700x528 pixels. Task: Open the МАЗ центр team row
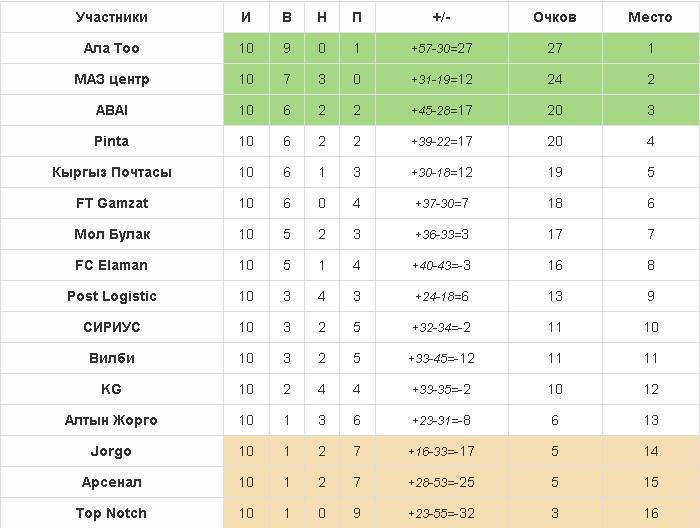pos(111,79)
